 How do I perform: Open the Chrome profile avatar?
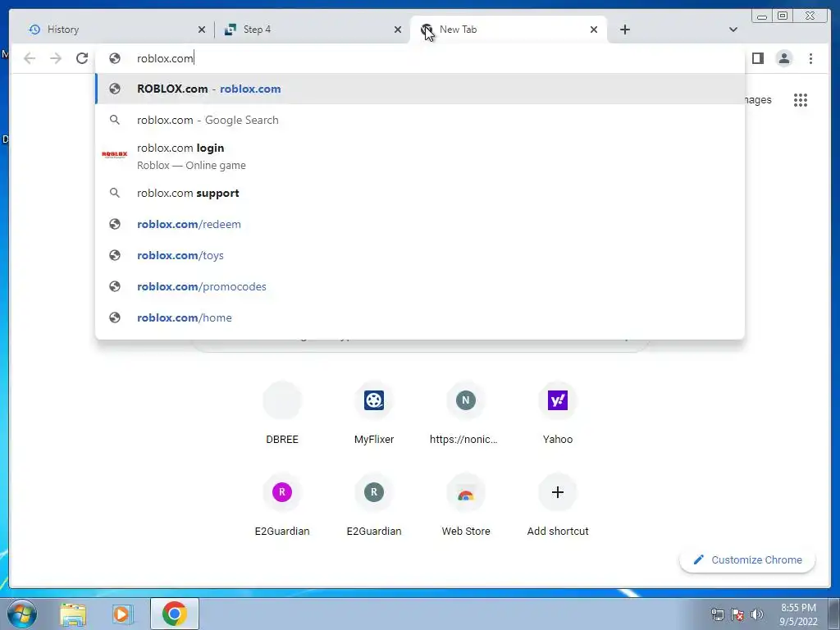coord(783,58)
